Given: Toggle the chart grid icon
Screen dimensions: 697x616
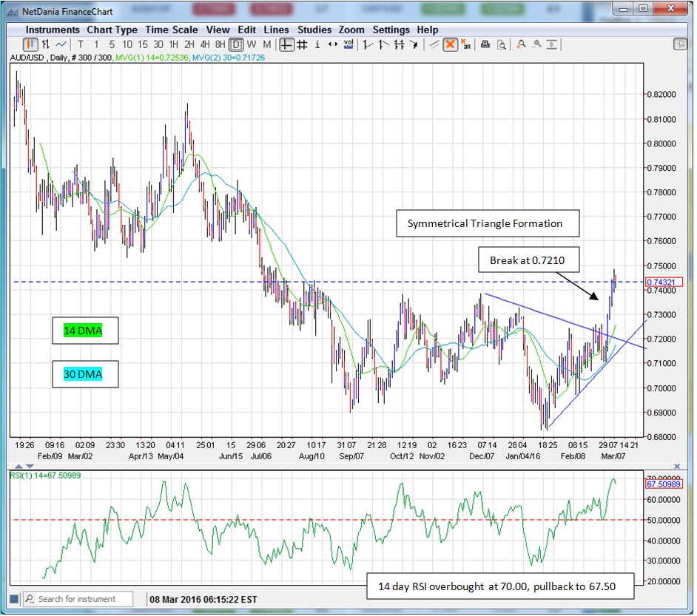Looking at the screenshot, I should click(x=303, y=44).
